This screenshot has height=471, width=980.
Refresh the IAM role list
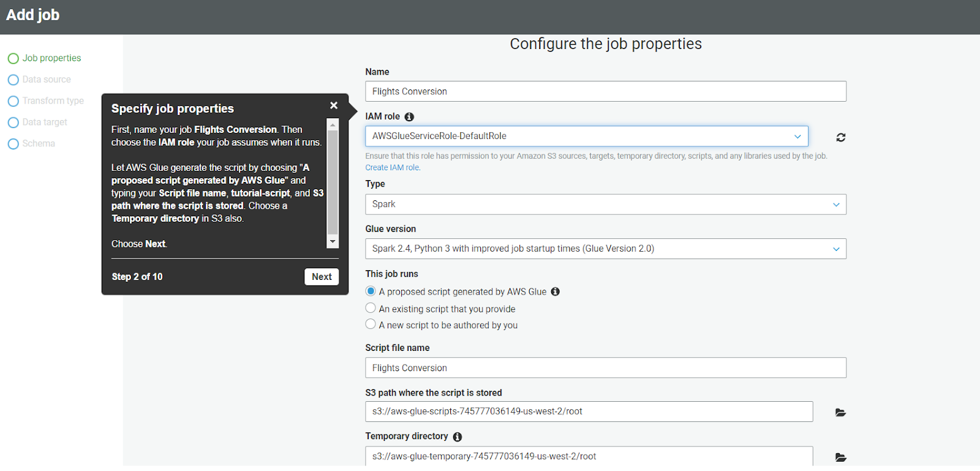[840, 137]
